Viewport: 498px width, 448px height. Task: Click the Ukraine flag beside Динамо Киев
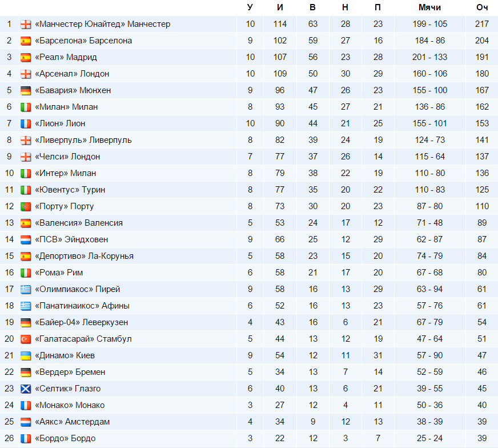(x=26, y=356)
